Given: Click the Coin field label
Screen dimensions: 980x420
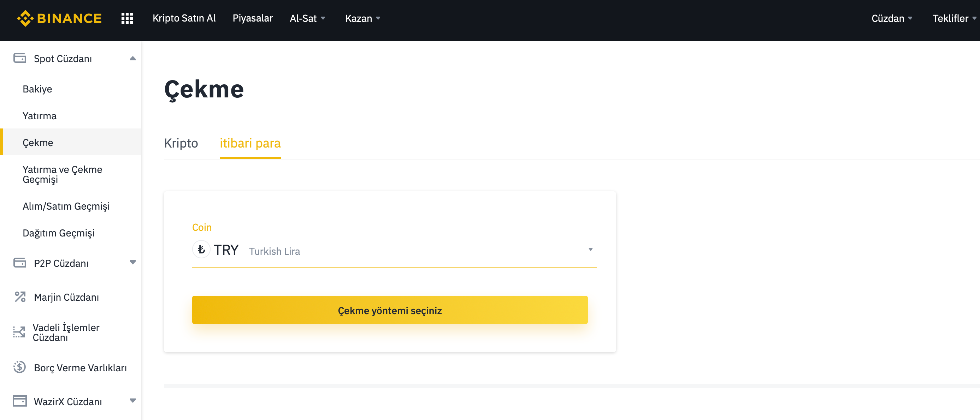Looking at the screenshot, I should [x=202, y=227].
